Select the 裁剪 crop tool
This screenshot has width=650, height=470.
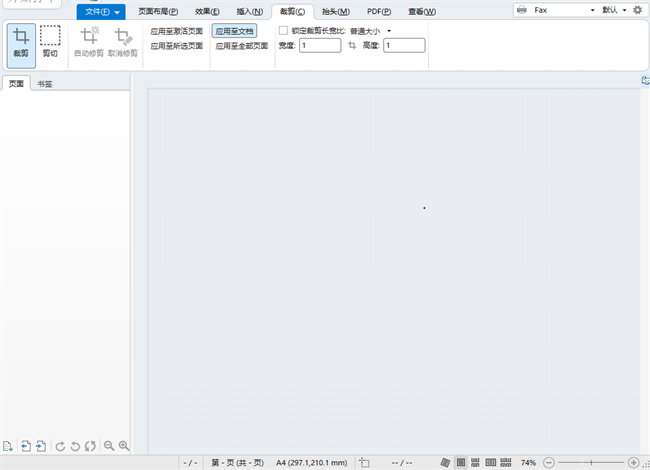21,43
